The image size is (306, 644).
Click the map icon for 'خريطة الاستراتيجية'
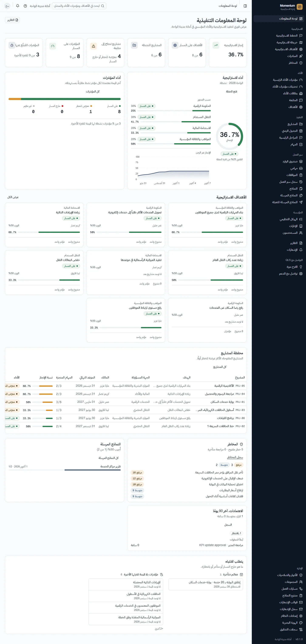(x=301, y=42)
